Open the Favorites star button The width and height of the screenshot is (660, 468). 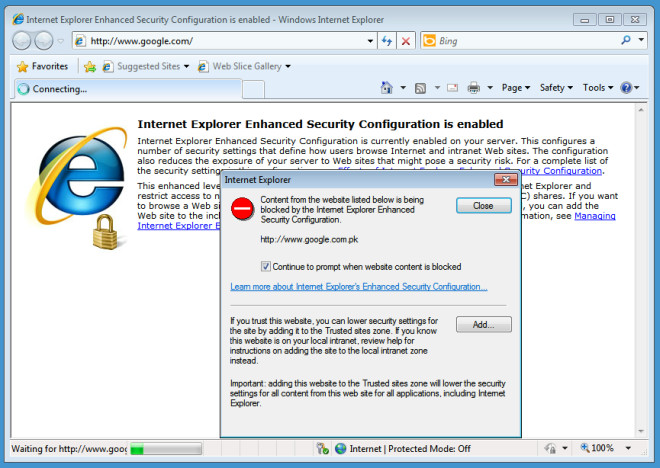coord(42,66)
